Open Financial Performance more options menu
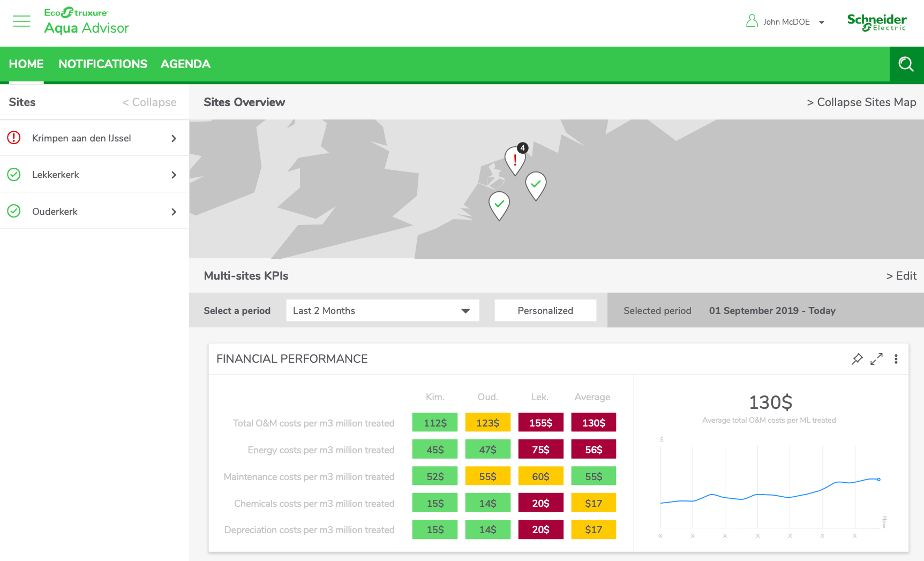Image resolution: width=924 pixels, height=561 pixels. pyautogui.click(x=896, y=359)
